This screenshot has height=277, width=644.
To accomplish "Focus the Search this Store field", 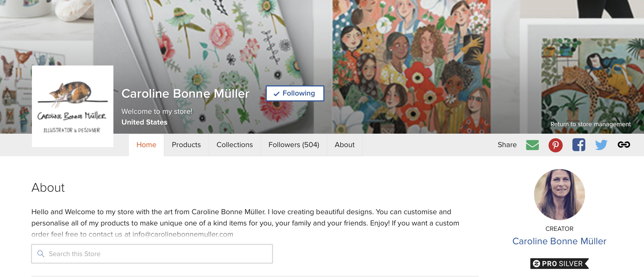I will 152,254.
